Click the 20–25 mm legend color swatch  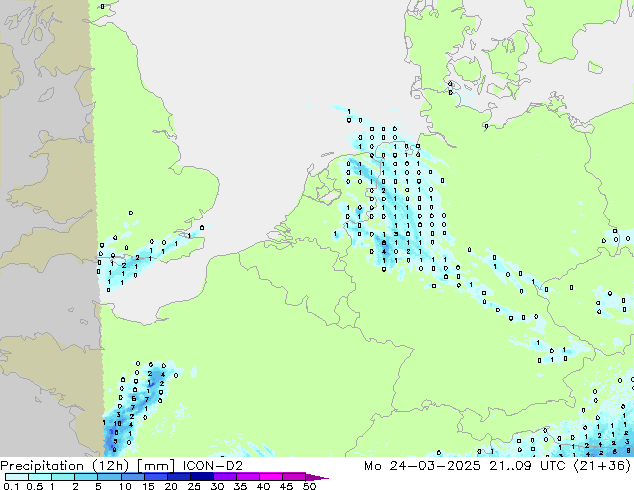click(178, 477)
